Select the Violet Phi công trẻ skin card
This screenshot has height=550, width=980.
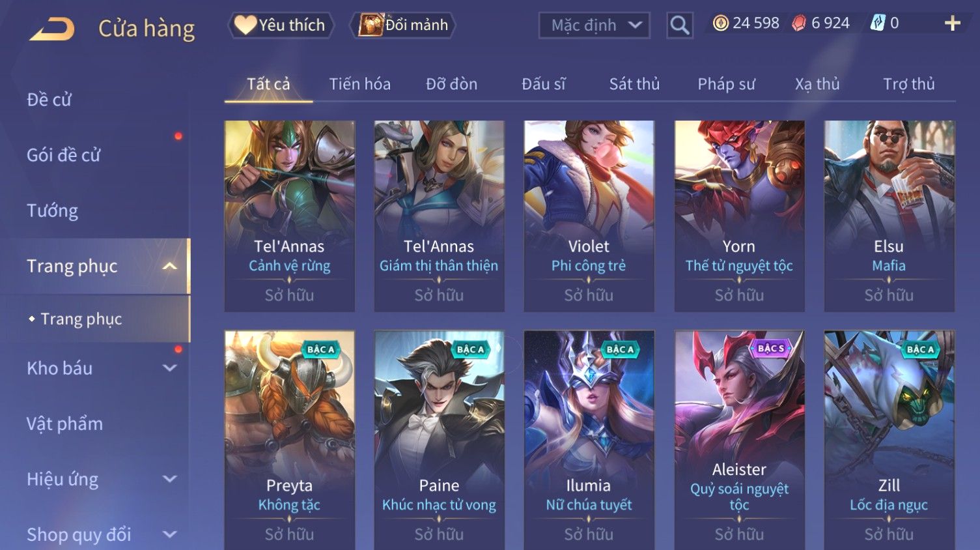pos(589,216)
